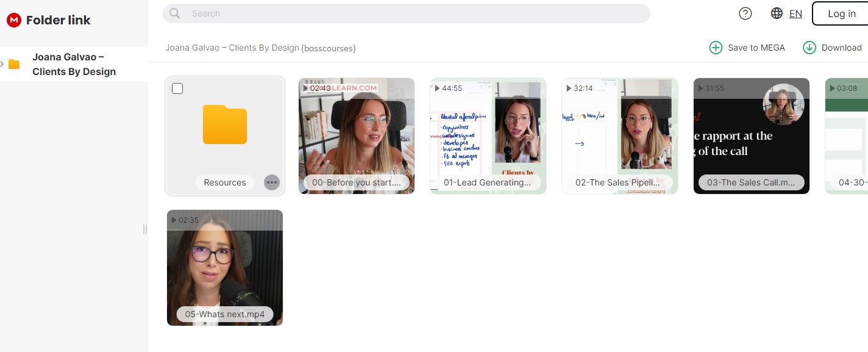Tick the Resources folder checkbox

(177, 89)
